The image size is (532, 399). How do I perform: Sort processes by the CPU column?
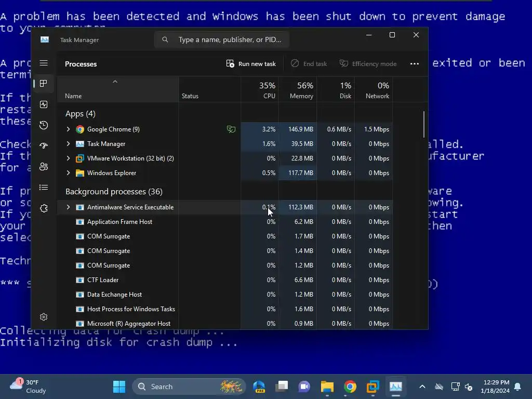[260, 89]
